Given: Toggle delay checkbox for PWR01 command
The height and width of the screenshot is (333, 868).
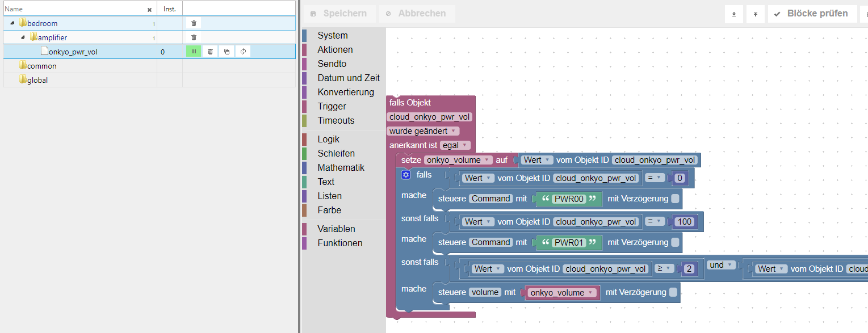Looking at the screenshot, I should click(675, 242).
